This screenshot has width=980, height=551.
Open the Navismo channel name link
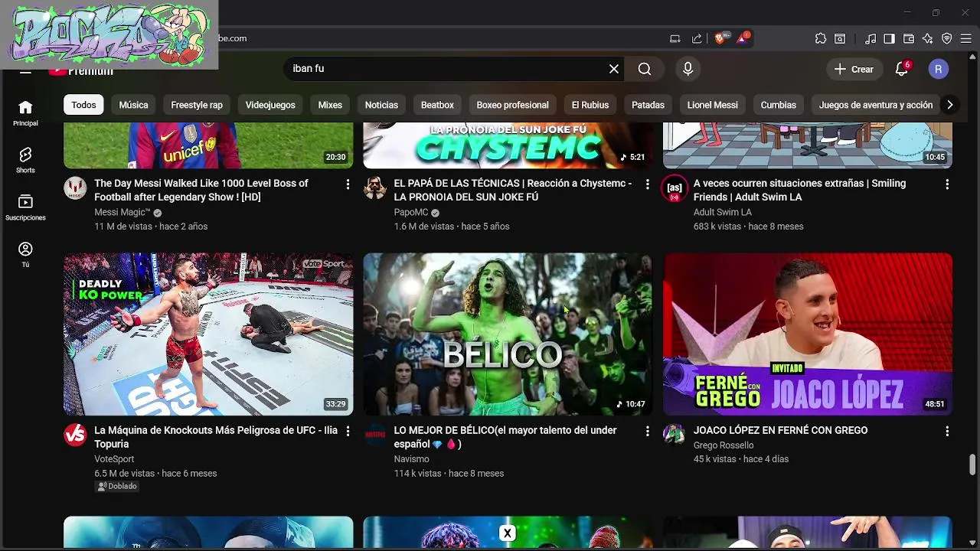click(x=411, y=459)
